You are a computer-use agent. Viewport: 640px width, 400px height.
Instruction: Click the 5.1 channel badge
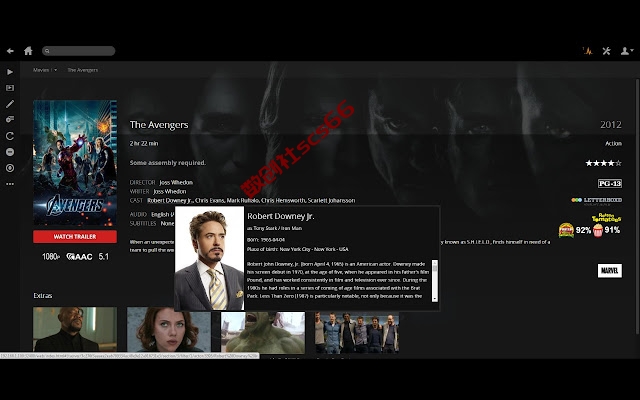(x=104, y=256)
